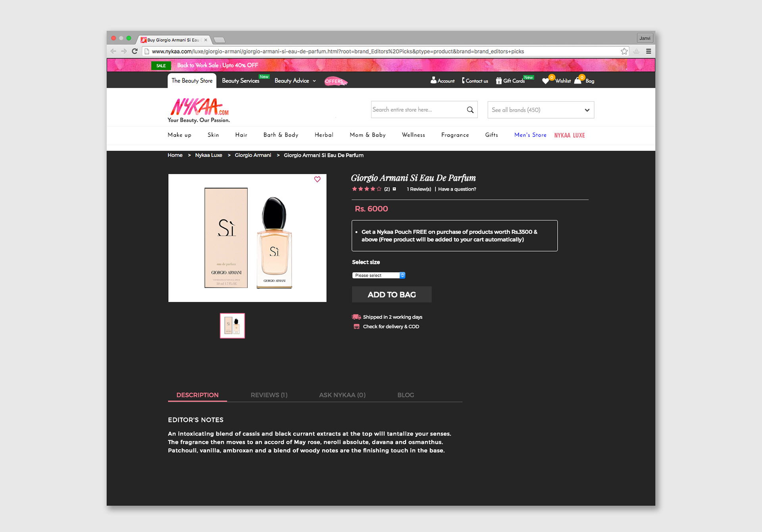Switch to the DESCRIPTION tab
The width and height of the screenshot is (762, 532).
[197, 395]
